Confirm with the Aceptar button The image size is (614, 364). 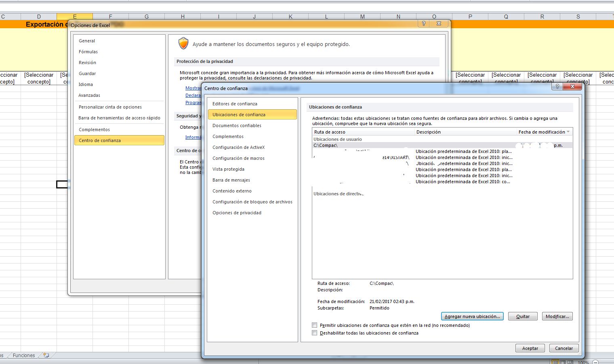click(x=530, y=348)
